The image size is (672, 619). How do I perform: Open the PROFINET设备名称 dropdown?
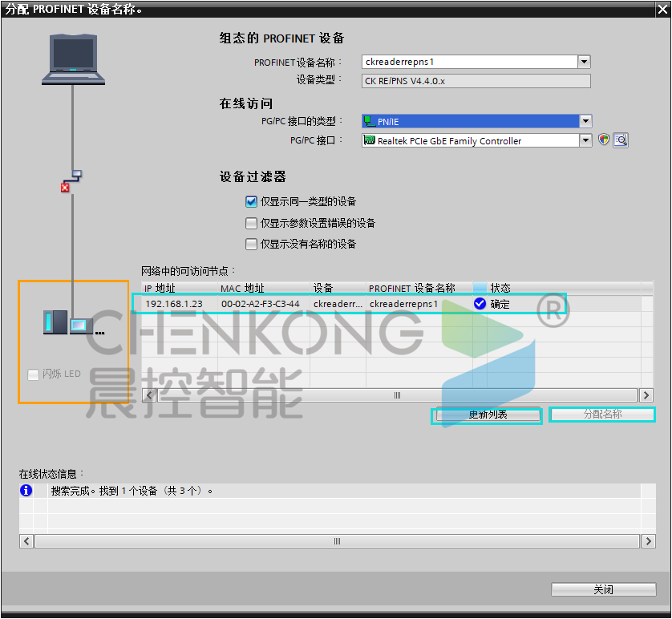[x=584, y=62]
